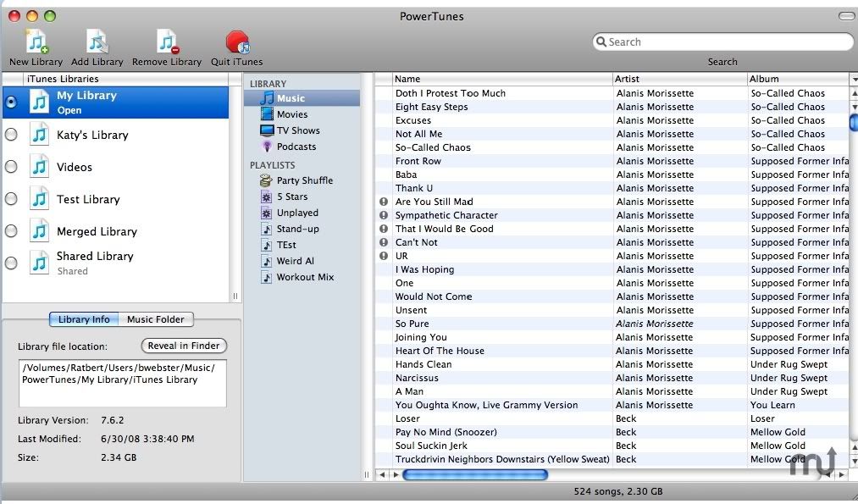Select song Truckdrivin Neighbors Downstairs (Yellow Sweat)
The height and width of the screenshot is (504, 858).
[502, 459]
